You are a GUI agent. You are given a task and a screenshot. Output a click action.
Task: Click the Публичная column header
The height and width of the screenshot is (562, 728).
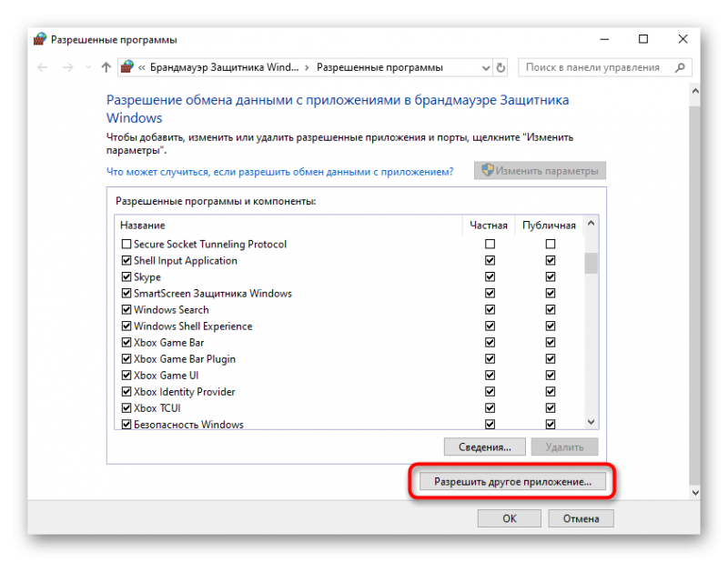549,226
